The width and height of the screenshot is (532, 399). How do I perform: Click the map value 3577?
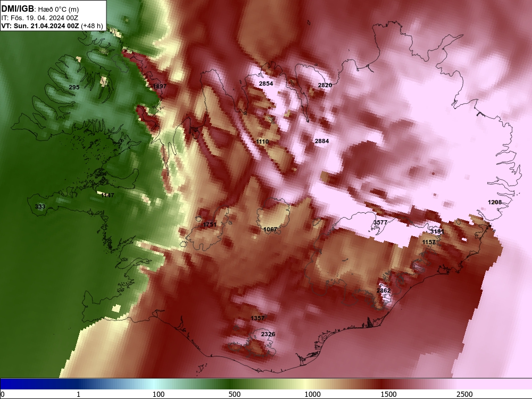tap(380, 222)
